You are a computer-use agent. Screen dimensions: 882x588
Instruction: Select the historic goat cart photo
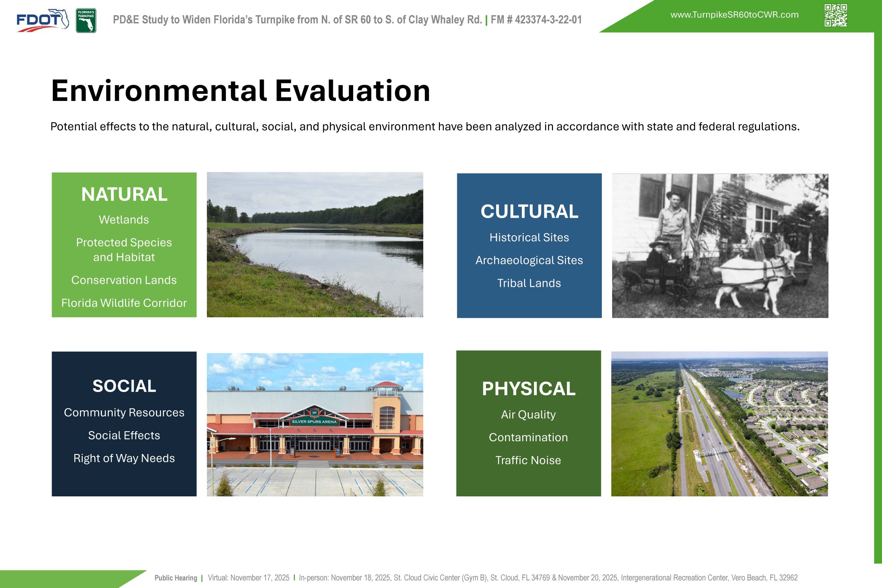tap(720, 246)
